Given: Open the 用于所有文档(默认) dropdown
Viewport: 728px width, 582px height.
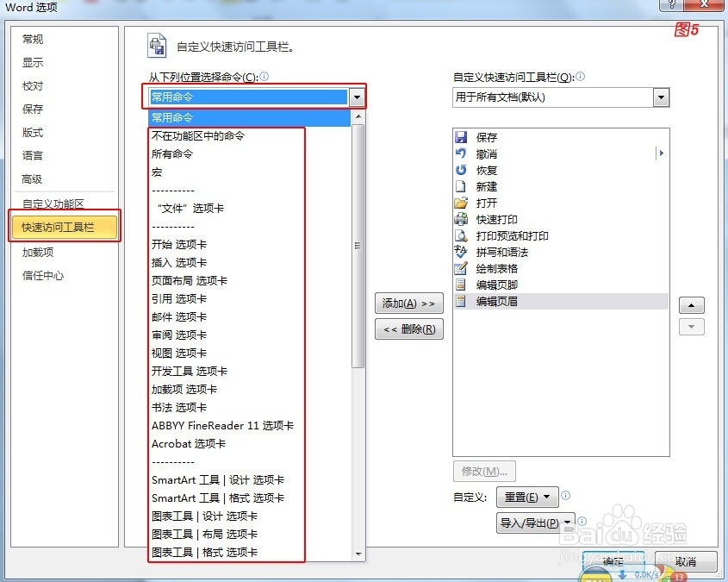Looking at the screenshot, I should coord(662,97).
